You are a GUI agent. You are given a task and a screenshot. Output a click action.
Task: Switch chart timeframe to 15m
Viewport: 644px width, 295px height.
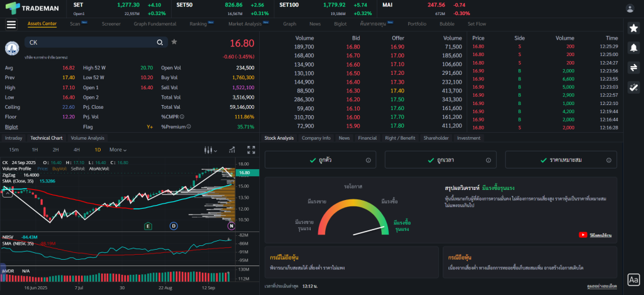pos(14,150)
